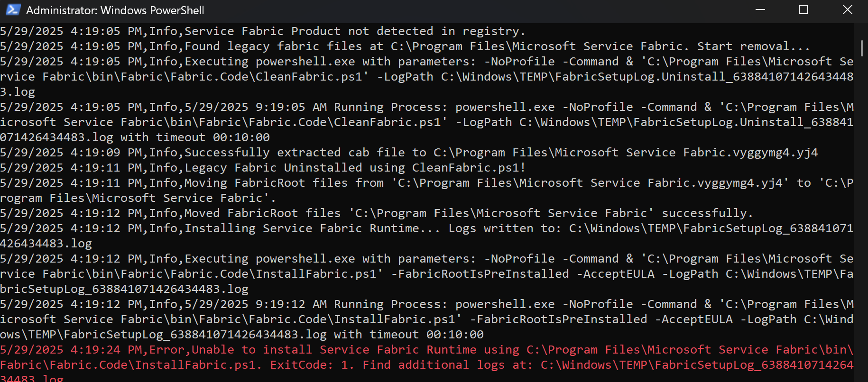
Task: Select the Administrator PowerShell title bar
Action: 115,9
